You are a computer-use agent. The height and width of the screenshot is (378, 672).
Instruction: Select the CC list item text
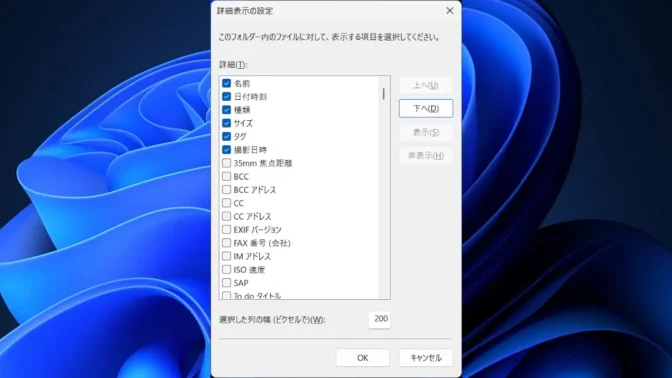coord(239,203)
